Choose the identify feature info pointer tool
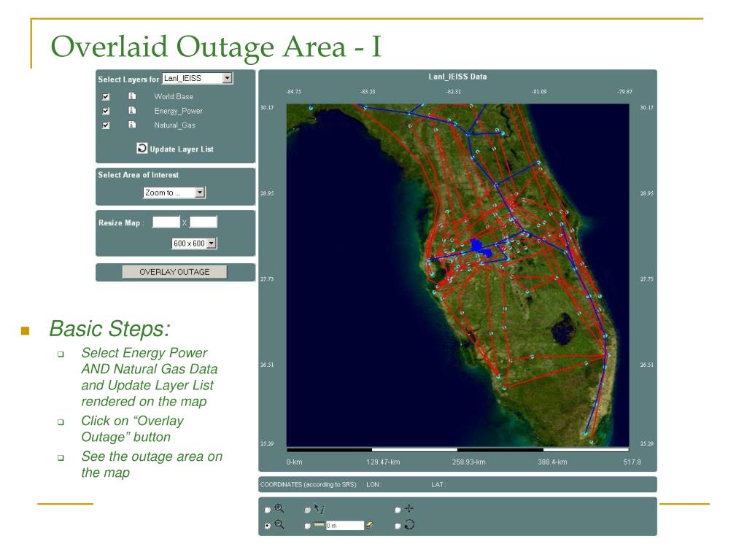This screenshot has height=560, width=747. [x=319, y=509]
